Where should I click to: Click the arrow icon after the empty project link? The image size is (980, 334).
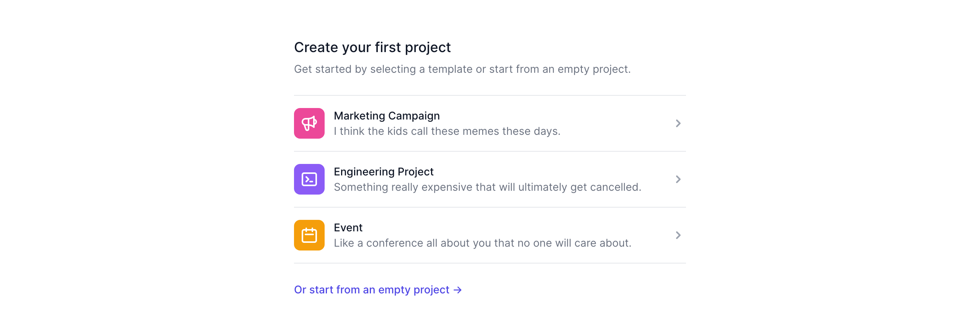(457, 290)
